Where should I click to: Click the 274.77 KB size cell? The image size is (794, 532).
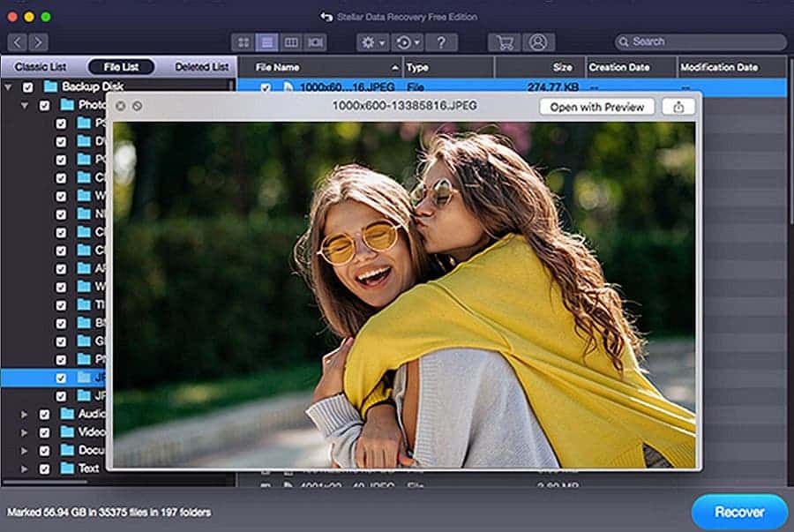553,87
